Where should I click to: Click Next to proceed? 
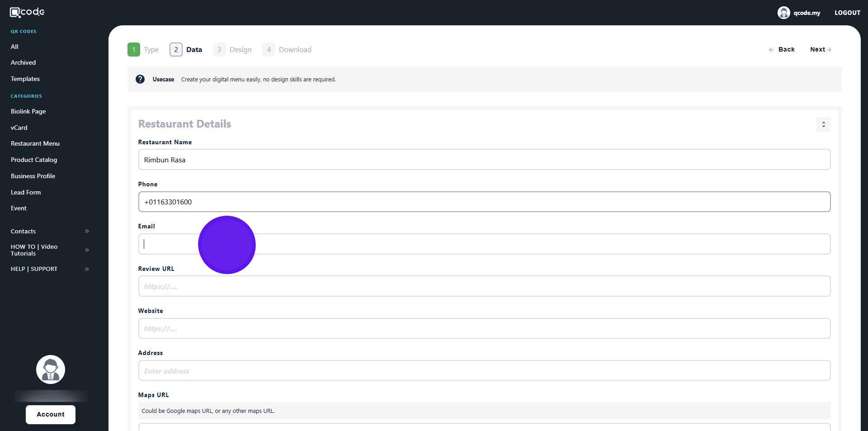pyautogui.click(x=820, y=50)
